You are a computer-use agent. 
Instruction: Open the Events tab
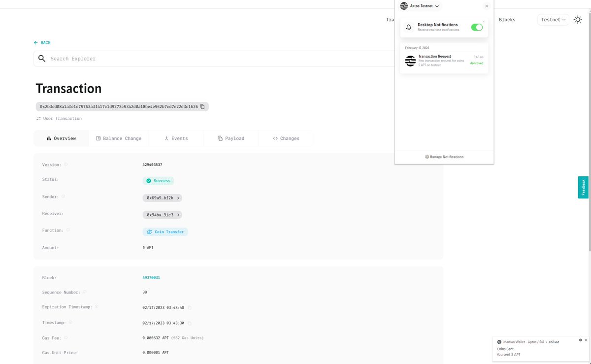pos(176,138)
